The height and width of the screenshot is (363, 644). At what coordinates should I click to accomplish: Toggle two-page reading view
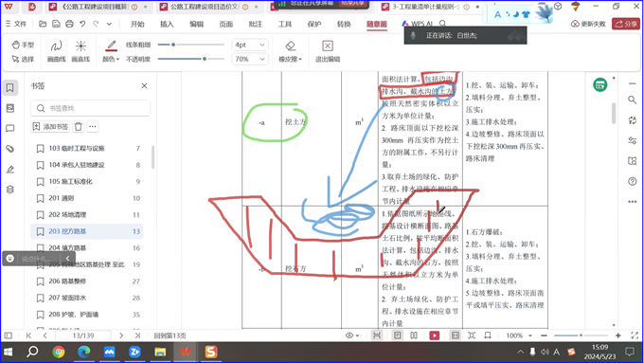[x=414, y=336]
